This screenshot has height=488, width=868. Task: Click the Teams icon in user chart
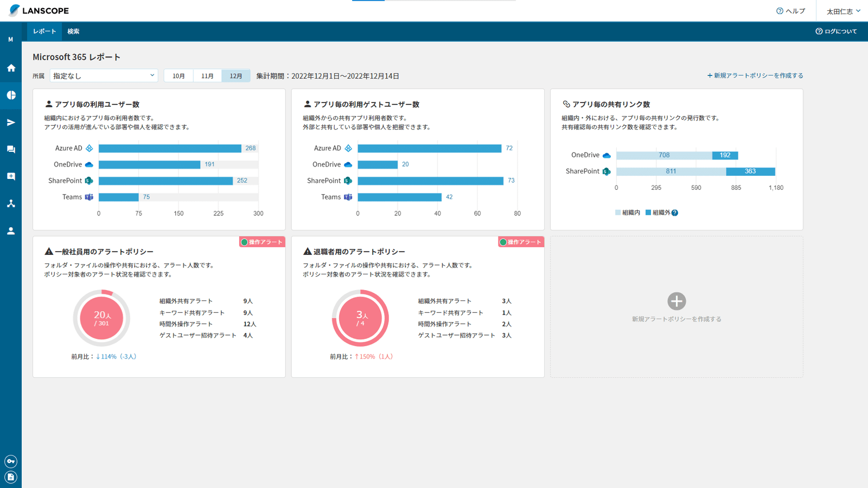pyautogui.click(x=89, y=197)
